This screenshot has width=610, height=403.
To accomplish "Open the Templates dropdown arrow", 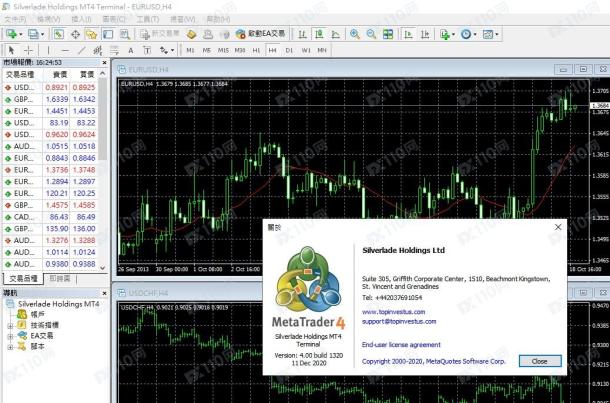I will [497, 34].
